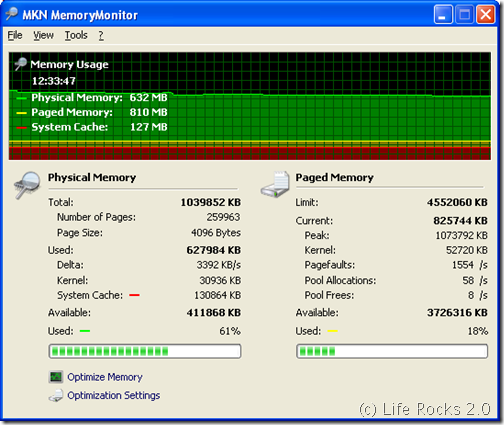Click the Physical Memory 632 MB graph label
The image size is (504, 425).
(99, 97)
